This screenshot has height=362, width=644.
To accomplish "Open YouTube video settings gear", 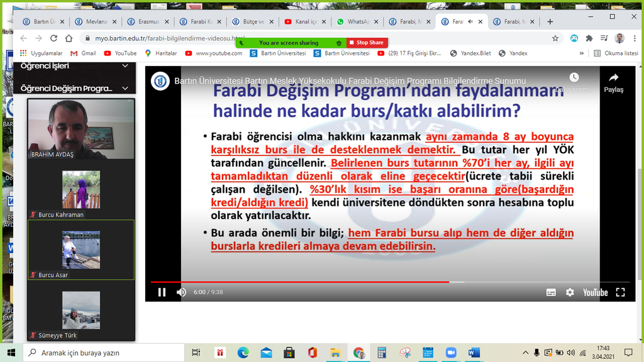I will (x=570, y=292).
